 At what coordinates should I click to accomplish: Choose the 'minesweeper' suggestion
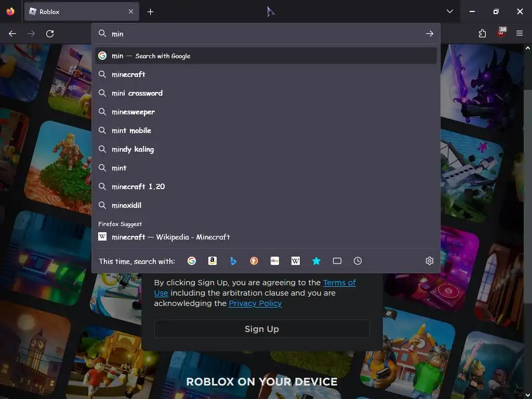pos(266,112)
